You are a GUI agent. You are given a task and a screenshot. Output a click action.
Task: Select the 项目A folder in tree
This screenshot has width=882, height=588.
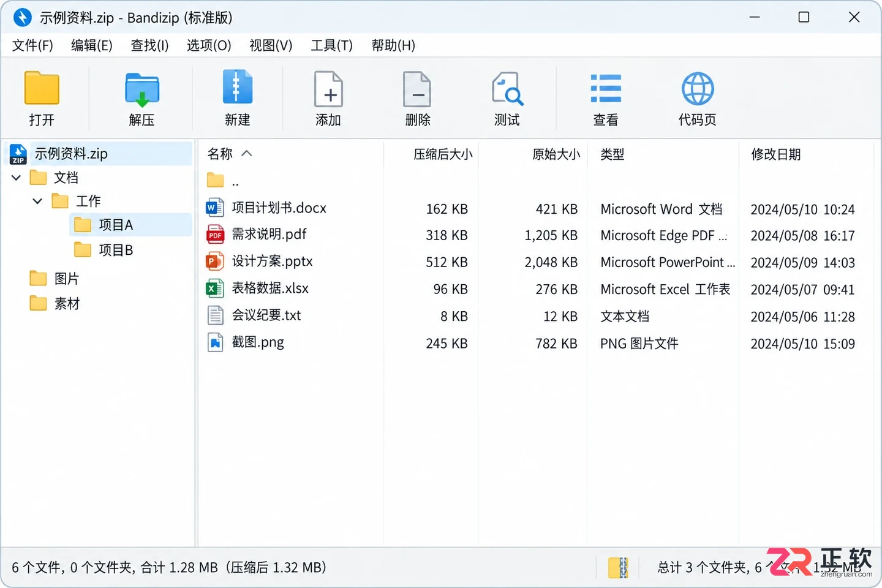click(x=130, y=225)
